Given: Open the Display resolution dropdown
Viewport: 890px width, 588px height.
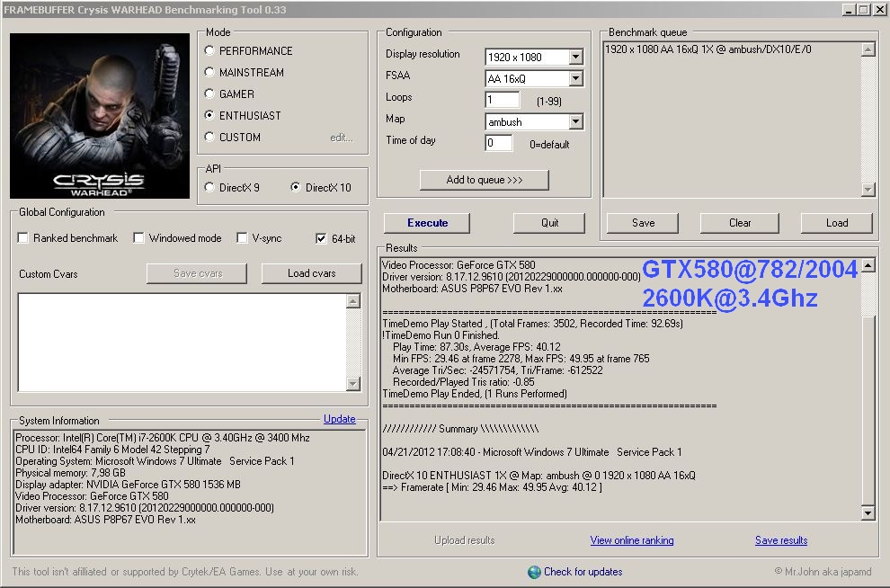Looking at the screenshot, I should (575, 57).
